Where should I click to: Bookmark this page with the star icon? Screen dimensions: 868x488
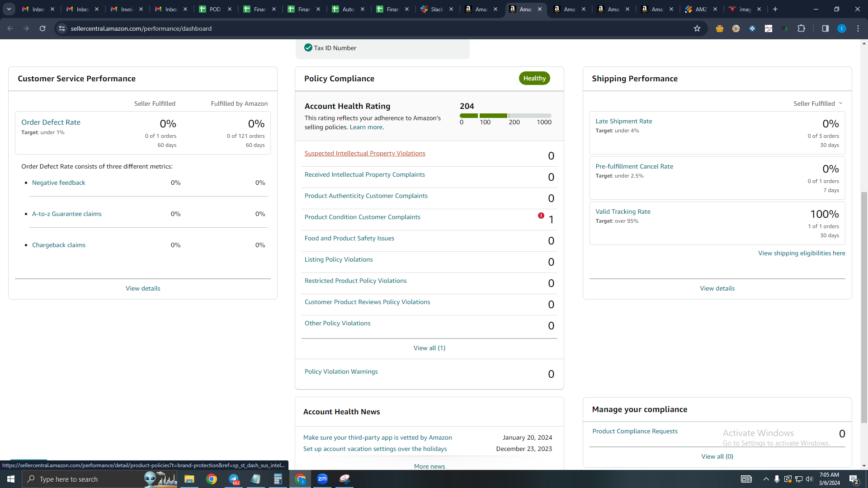point(697,28)
